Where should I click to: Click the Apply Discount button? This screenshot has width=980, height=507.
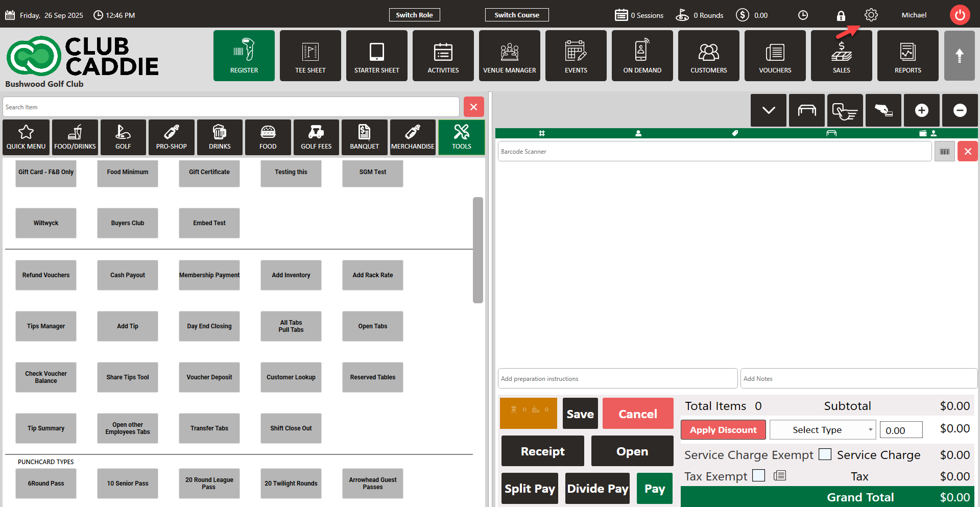coord(723,430)
